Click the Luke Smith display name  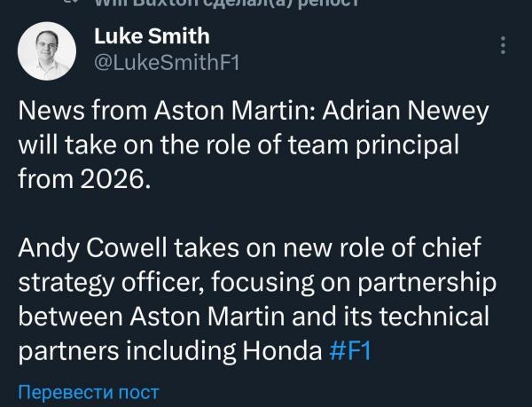(151, 36)
